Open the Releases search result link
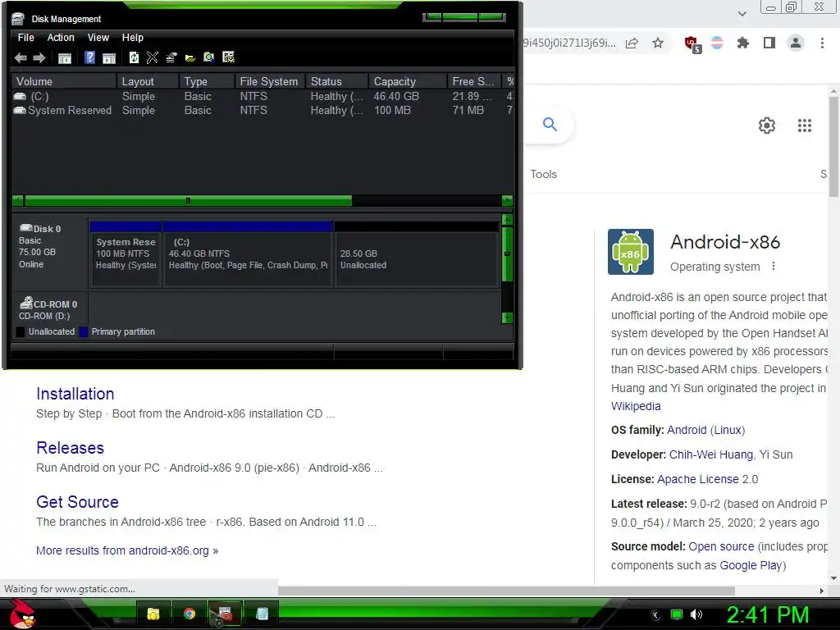840x630 pixels. click(x=71, y=448)
